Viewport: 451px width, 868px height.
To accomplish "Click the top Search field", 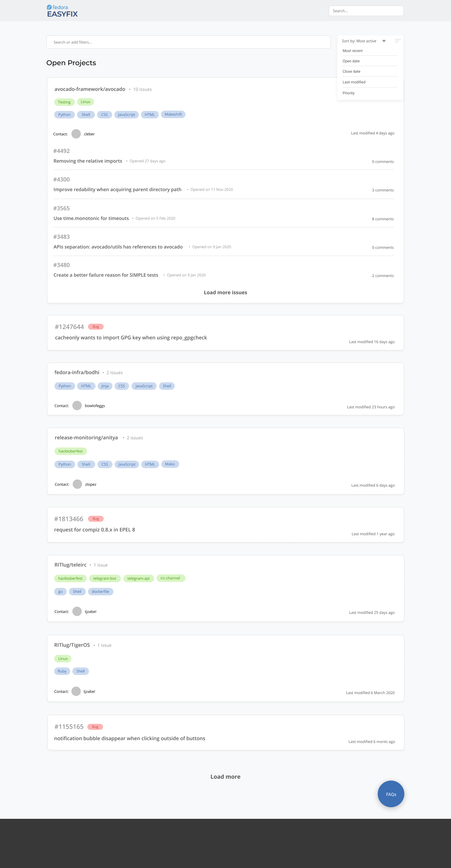I will tap(366, 11).
